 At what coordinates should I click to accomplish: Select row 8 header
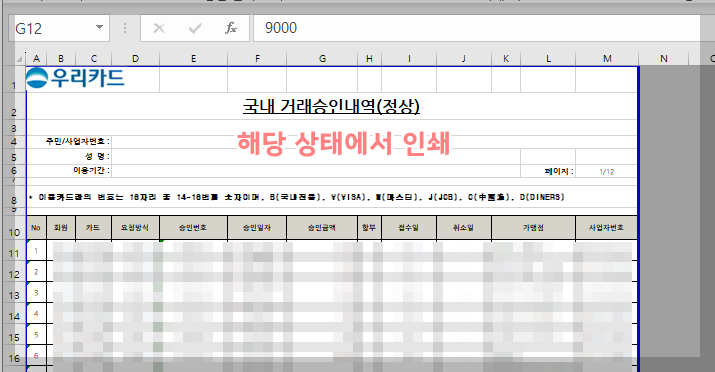(14, 197)
